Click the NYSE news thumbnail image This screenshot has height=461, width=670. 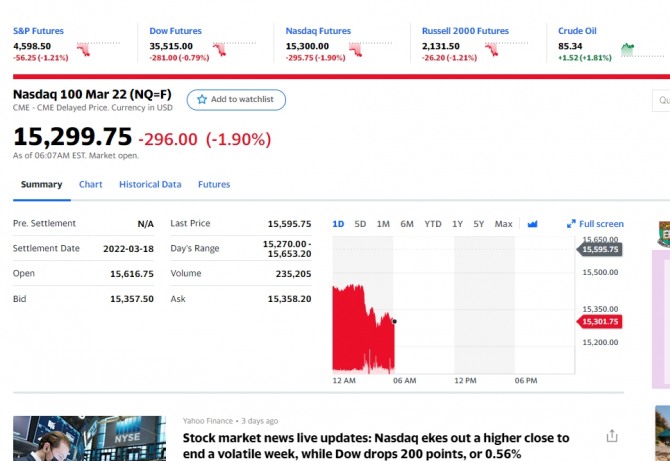[89, 439]
